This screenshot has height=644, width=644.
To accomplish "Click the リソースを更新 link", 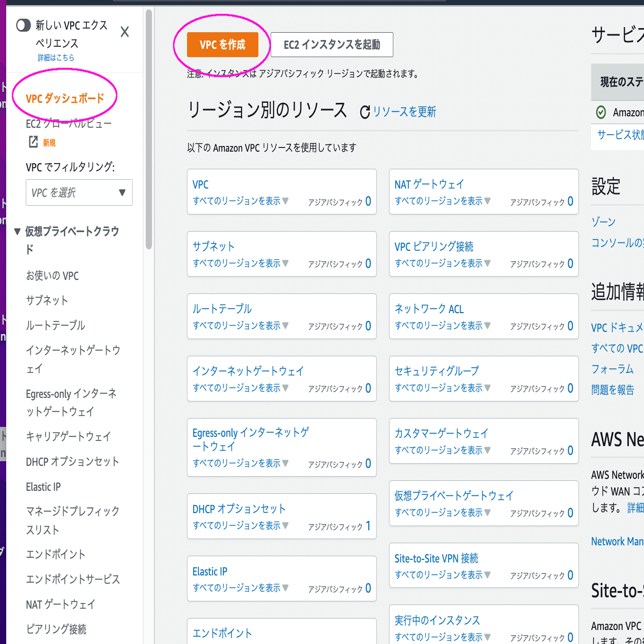I will tap(405, 112).
